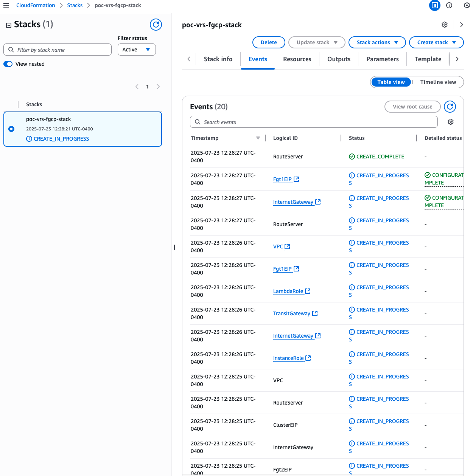Focus the Search events field
The image size is (473, 476).
pyautogui.click(x=314, y=122)
